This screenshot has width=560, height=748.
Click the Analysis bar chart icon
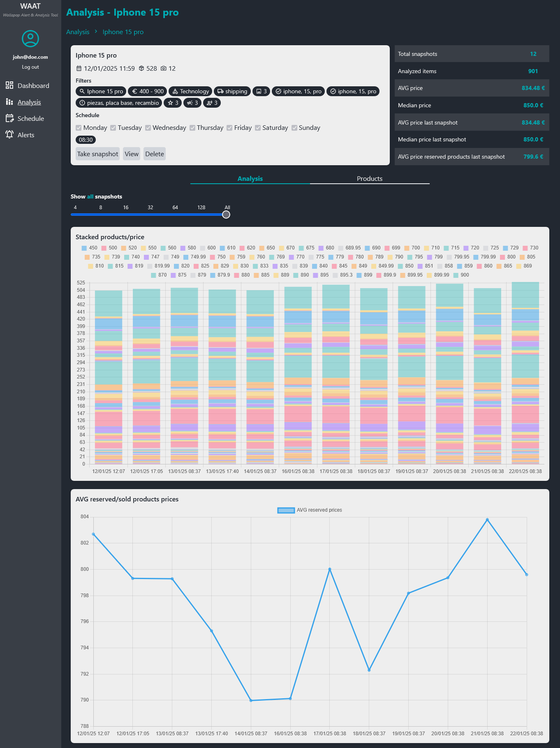(9, 102)
